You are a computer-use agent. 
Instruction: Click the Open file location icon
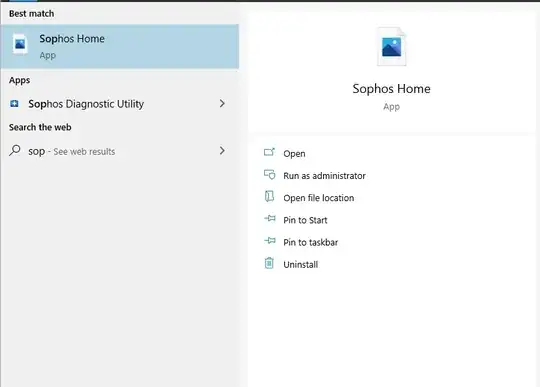(269, 196)
